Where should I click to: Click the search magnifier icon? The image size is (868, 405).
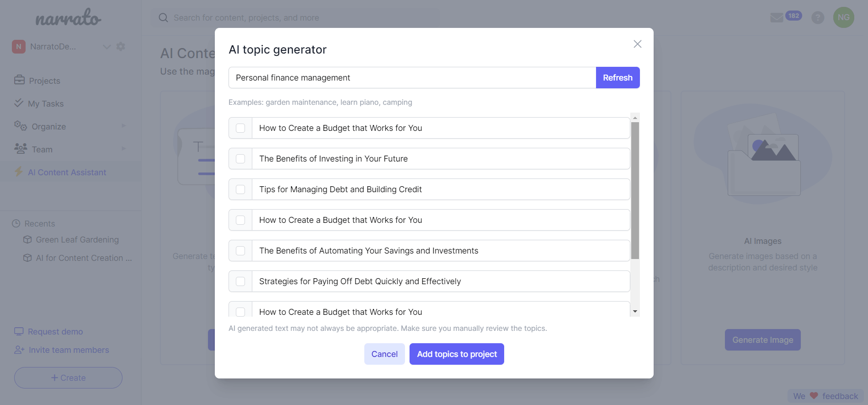[163, 18]
